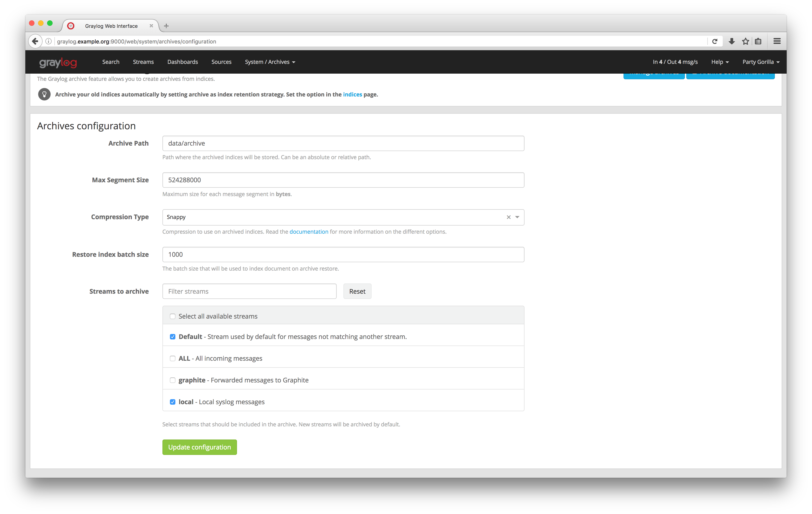Check Select all available streams

pyautogui.click(x=173, y=317)
